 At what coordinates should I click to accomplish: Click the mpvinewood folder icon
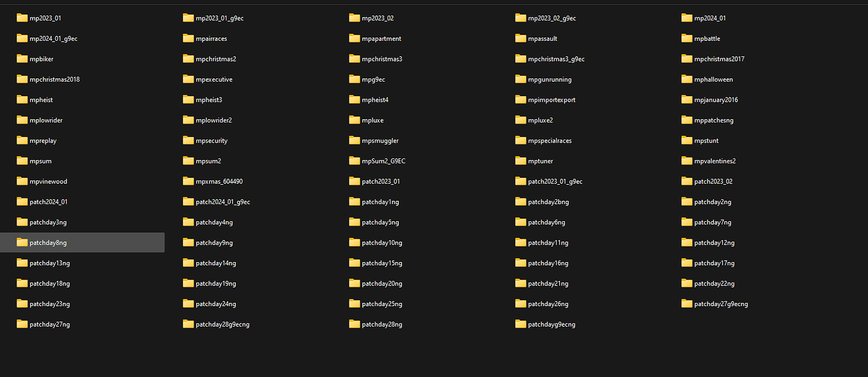coord(22,181)
